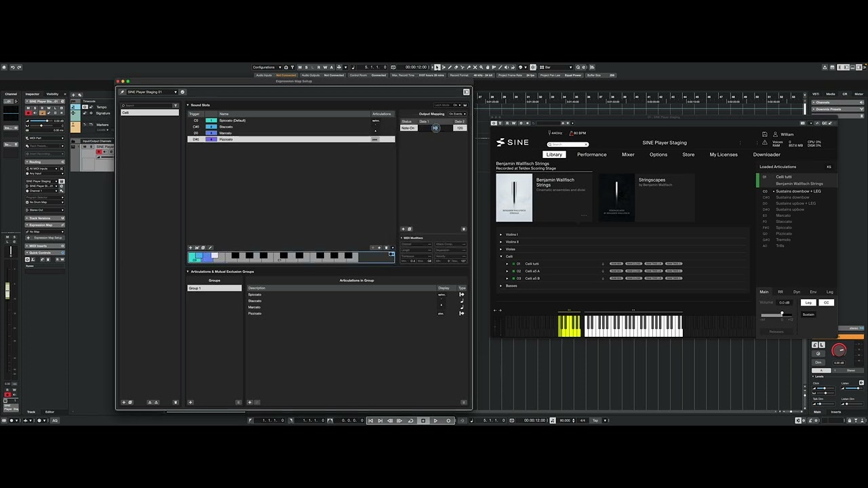Click the Stop button in transport bar
868x488 pixels.
click(423, 420)
